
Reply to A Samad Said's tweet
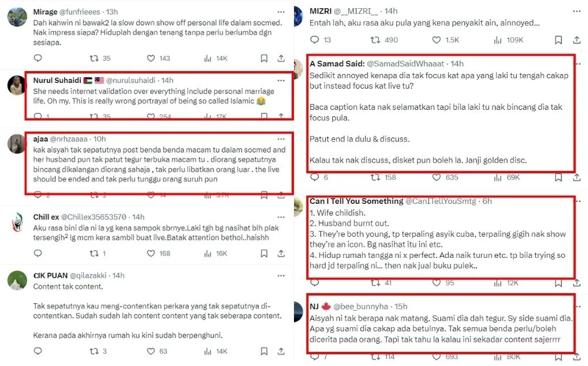pyautogui.click(x=315, y=177)
